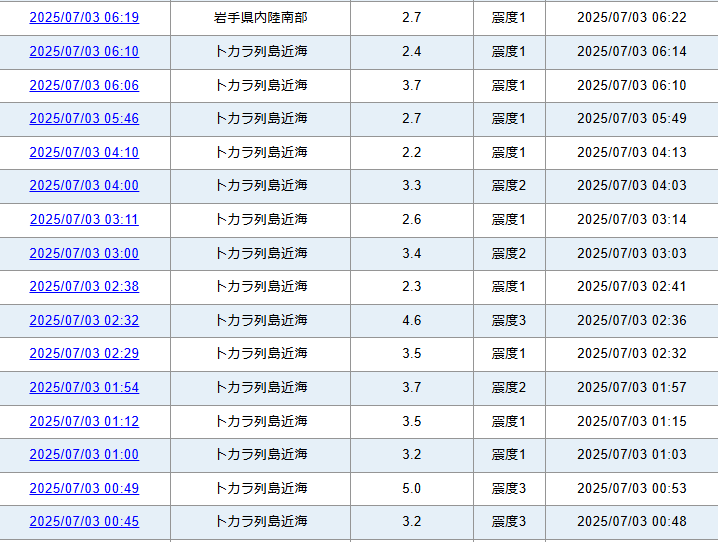Select magnitude 3.5 in the 02:29 row
This screenshot has width=718, height=542.
pos(412,353)
